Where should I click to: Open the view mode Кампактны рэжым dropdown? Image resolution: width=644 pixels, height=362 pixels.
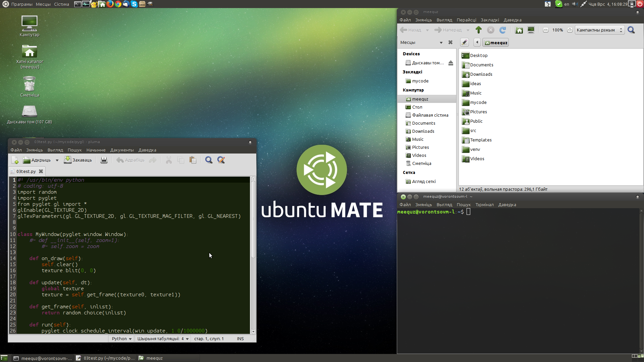600,30
